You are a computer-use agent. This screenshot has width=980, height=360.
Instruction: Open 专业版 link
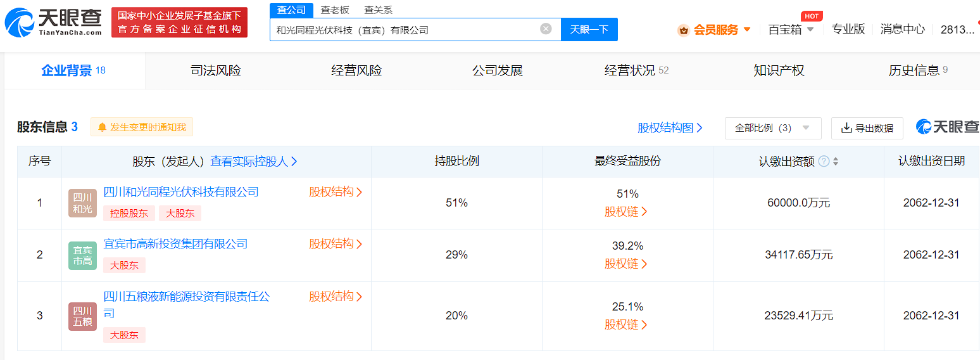tap(848, 29)
